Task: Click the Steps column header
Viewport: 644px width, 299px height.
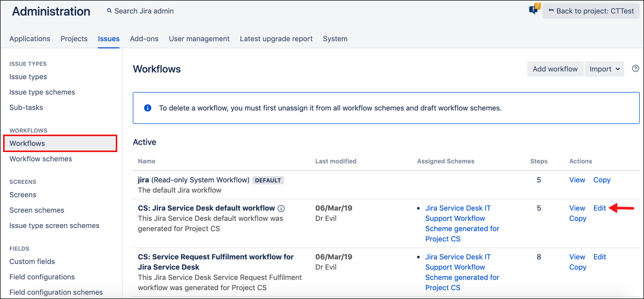Action: tap(539, 161)
